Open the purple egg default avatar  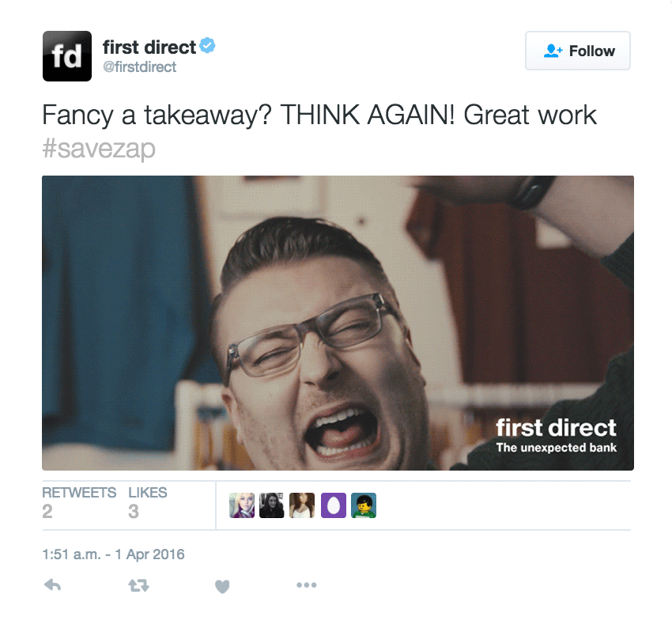(x=334, y=505)
